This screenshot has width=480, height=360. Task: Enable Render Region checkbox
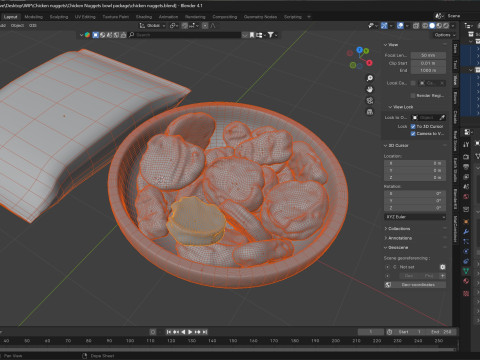click(x=413, y=96)
